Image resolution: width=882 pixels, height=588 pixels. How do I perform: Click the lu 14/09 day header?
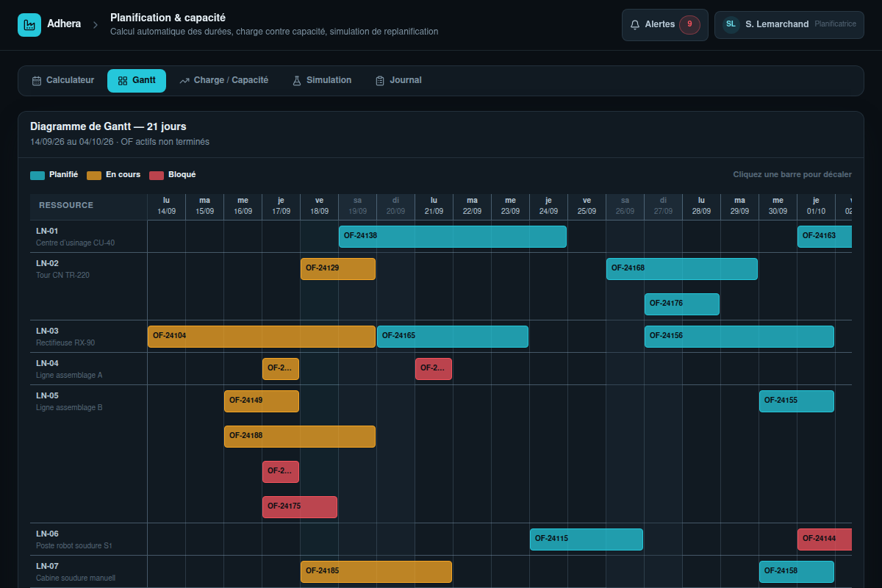(x=166, y=206)
